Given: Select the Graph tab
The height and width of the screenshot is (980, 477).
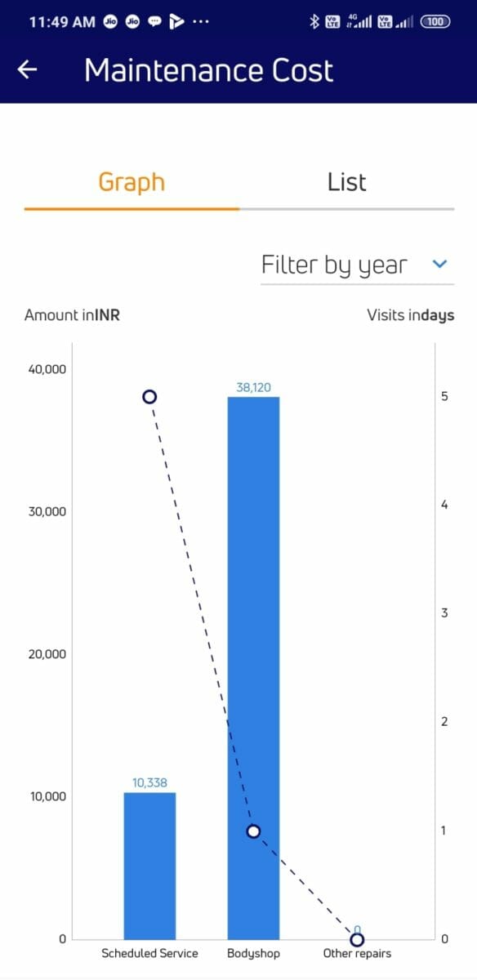Looking at the screenshot, I should coord(132,181).
